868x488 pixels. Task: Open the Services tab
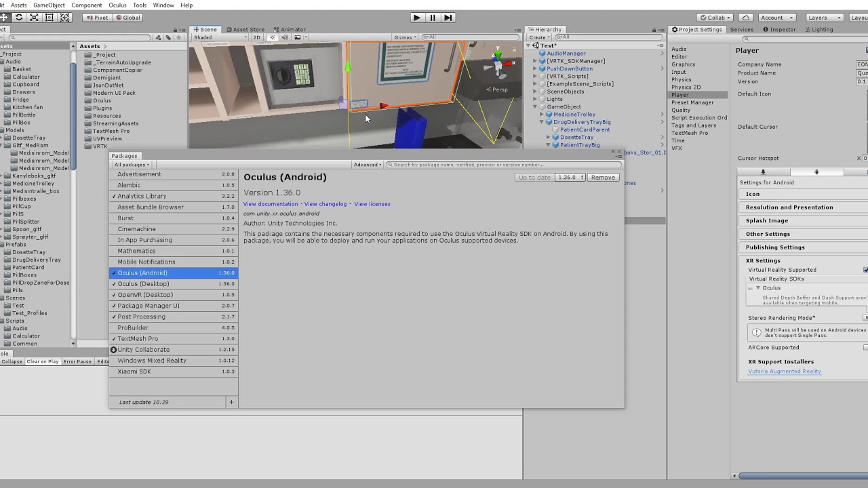point(741,29)
